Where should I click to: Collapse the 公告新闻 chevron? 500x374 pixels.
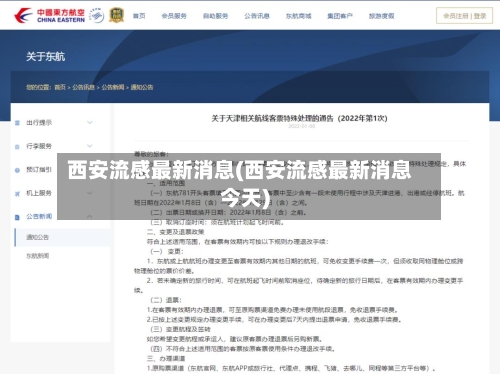(90, 217)
